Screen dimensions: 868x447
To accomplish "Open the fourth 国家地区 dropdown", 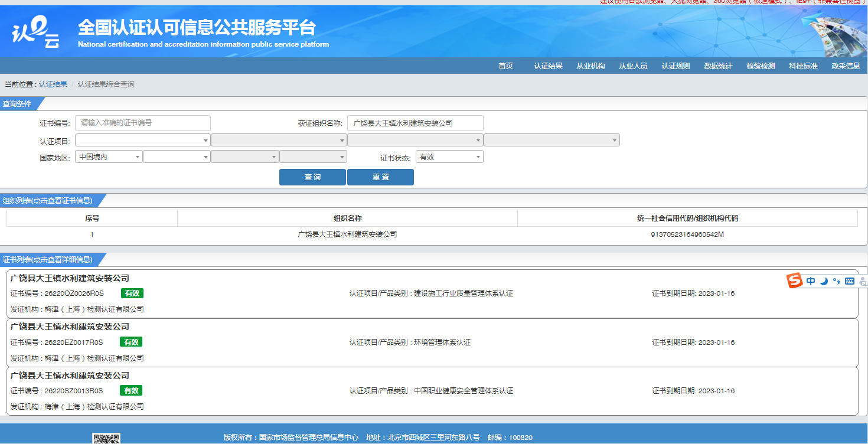I will coord(313,157).
